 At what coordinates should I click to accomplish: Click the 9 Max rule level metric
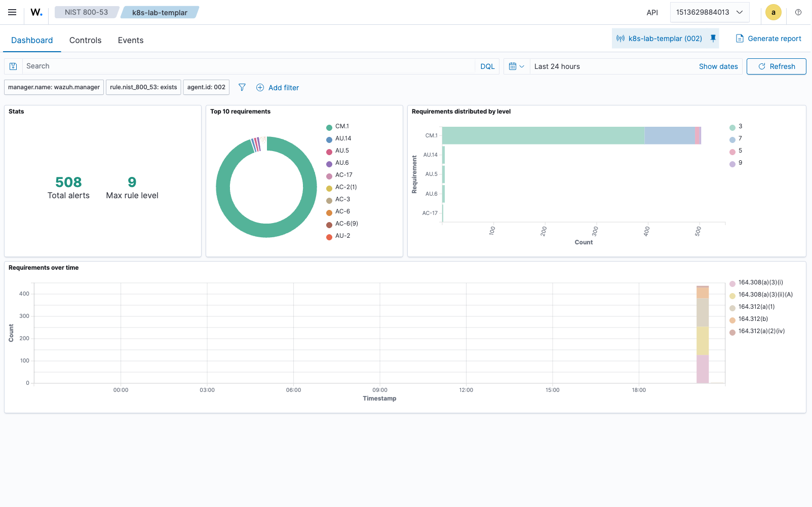pos(132,188)
